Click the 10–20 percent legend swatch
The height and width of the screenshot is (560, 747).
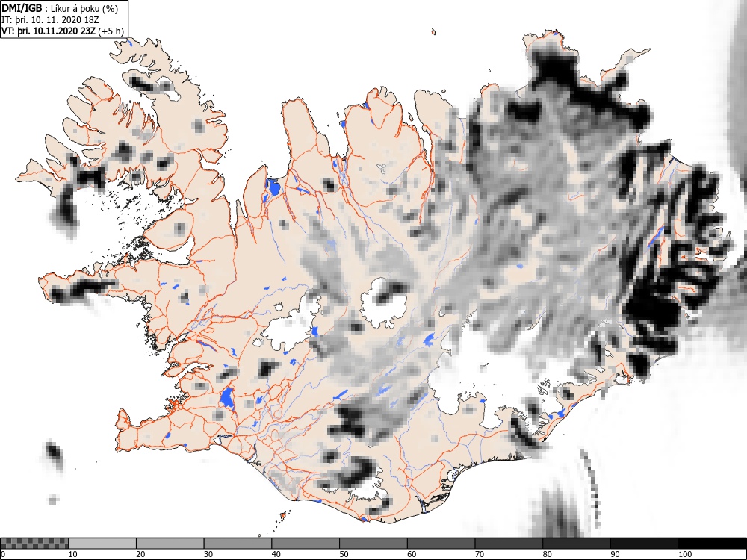pyautogui.click(x=102, y=544)
